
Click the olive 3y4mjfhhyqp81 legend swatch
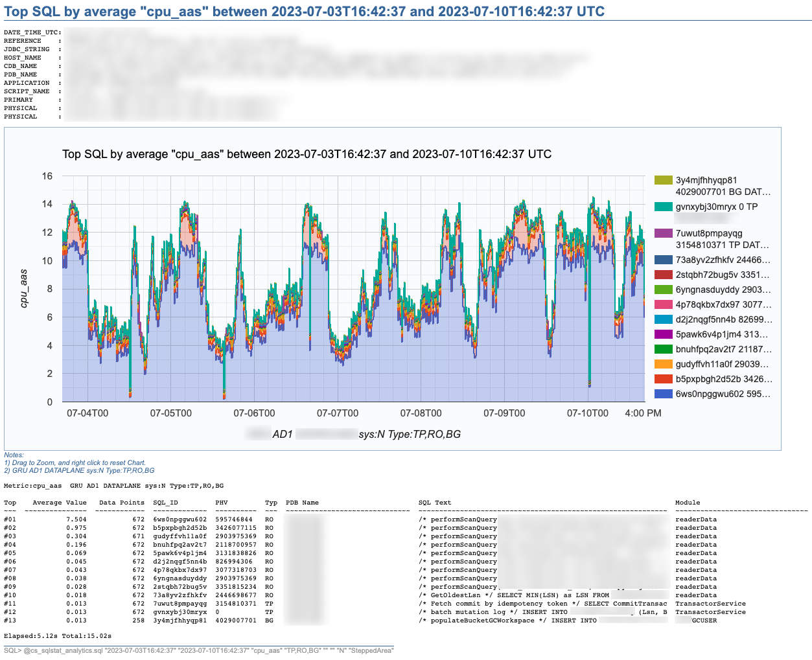[663, 180]
